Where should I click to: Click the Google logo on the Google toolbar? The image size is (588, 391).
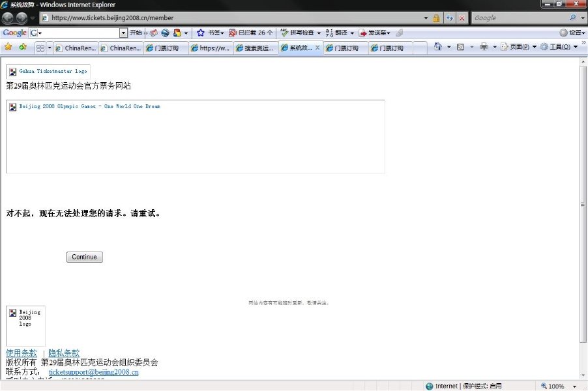pos(14,33)
